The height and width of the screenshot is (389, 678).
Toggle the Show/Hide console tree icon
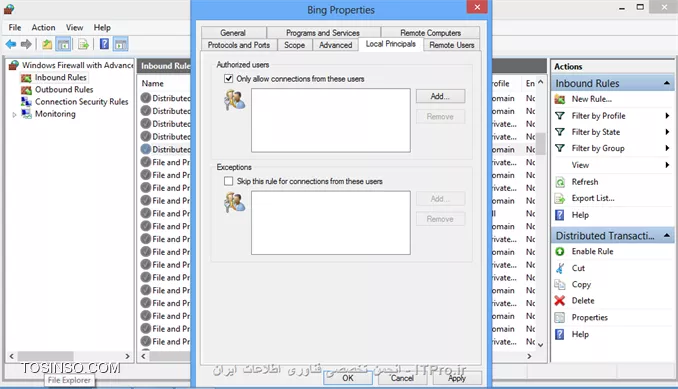pos(63,44)
